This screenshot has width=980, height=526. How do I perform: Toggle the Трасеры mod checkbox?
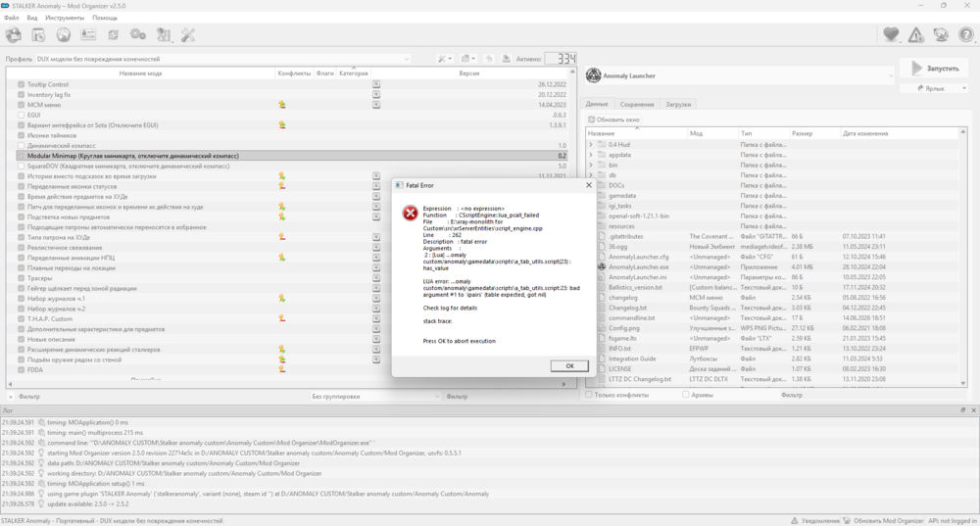pyautogui.click(x=22, y=278)
